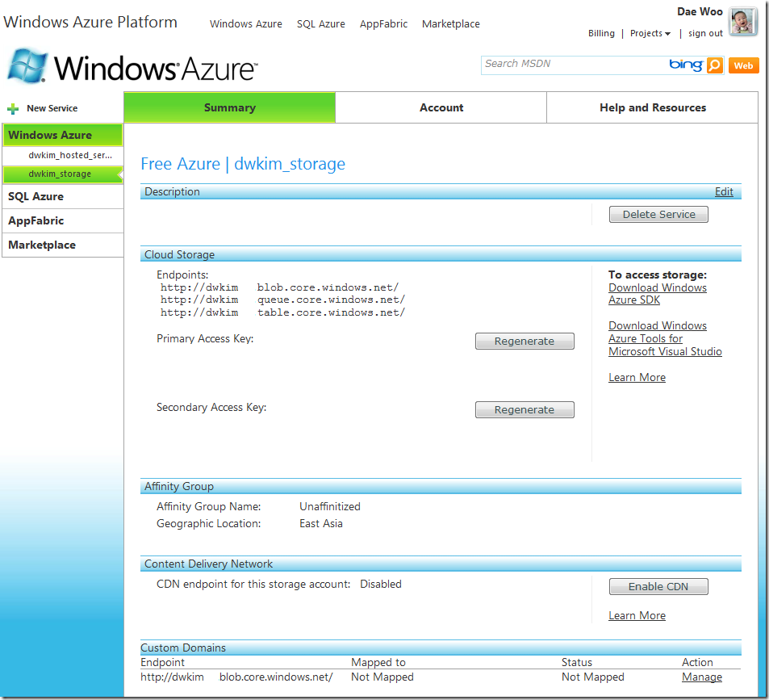Click New Service text in the sidebar
The width and height of the screenshot is (769, 700).
tap(52, 108)
